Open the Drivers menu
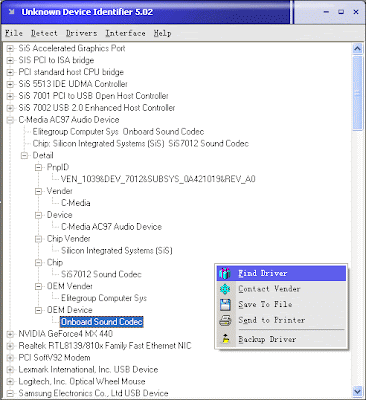The width and height of the screenshot is (366, 400). [x=81, y=33]
